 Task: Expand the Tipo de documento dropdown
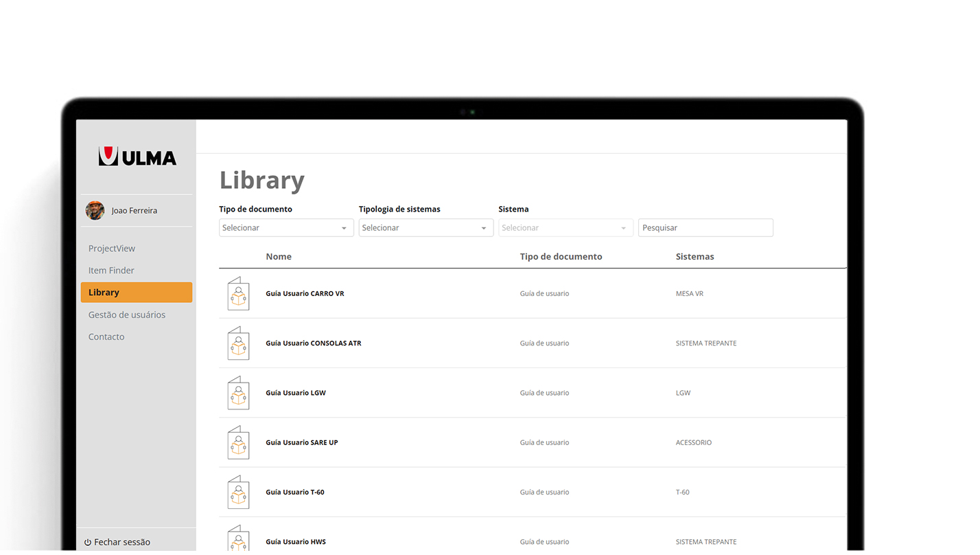pos(286,228)
